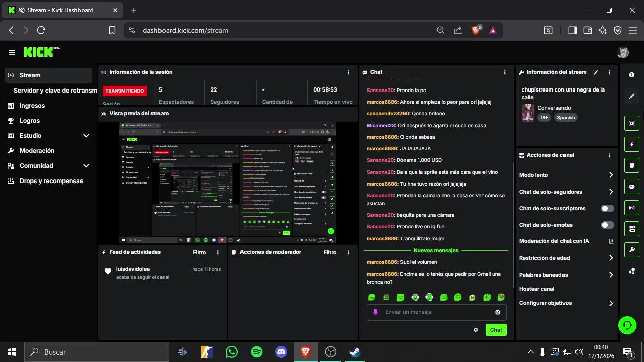Toggle the camera list widget icon in sidebar
Viewport: 644px width, 362px height.
(x=632, y=229)
